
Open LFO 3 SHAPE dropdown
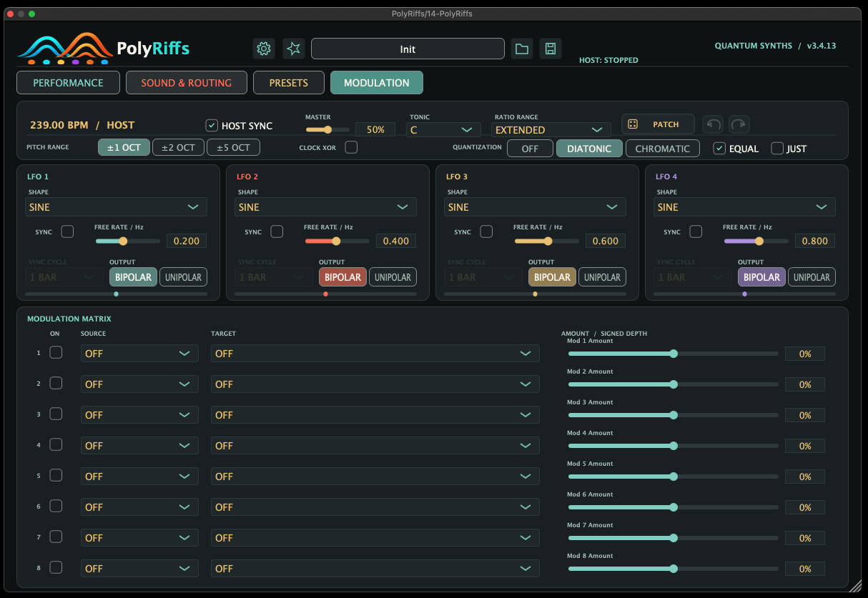coord(535,207)
